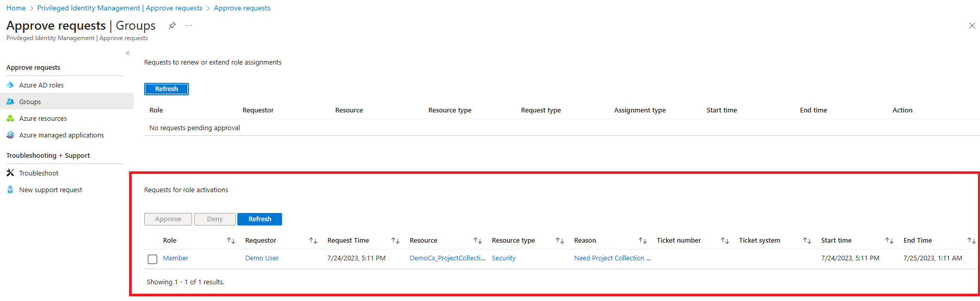Sort by Role column arrows
The image size is (980, 301).
[x=231, y=241]
